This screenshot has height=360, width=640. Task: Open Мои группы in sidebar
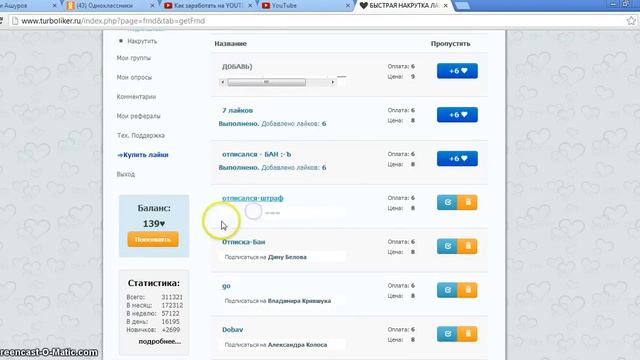pyautogui.click(x=133, y=58)
